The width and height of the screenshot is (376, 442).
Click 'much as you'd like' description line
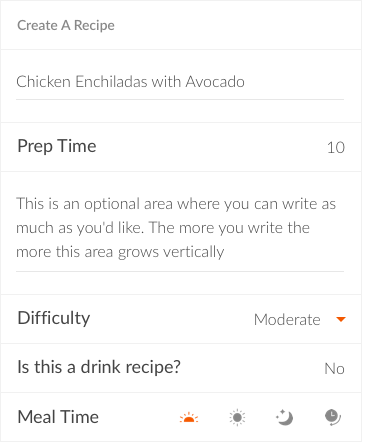pos(80,228)
